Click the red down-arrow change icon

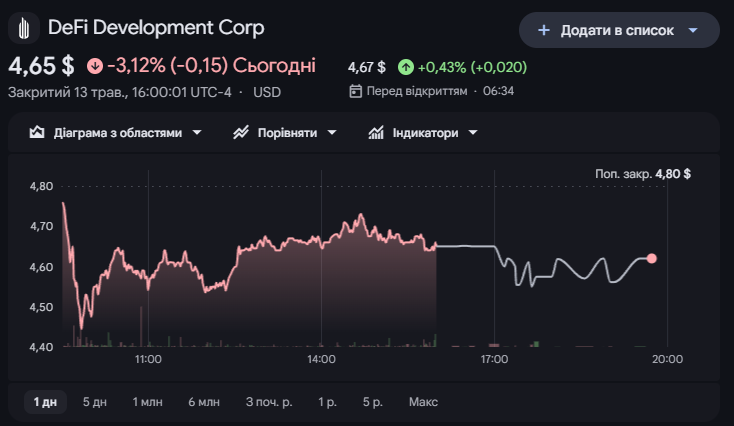point(95,66)
